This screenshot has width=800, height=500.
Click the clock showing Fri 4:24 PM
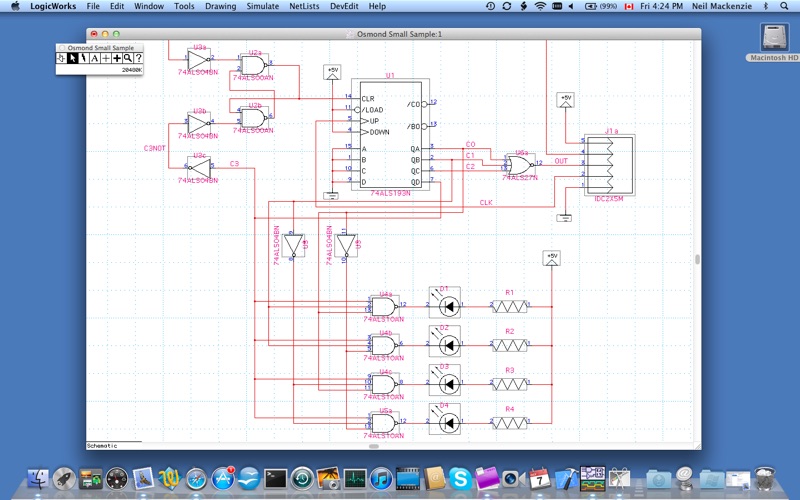(x=661, y=6)
